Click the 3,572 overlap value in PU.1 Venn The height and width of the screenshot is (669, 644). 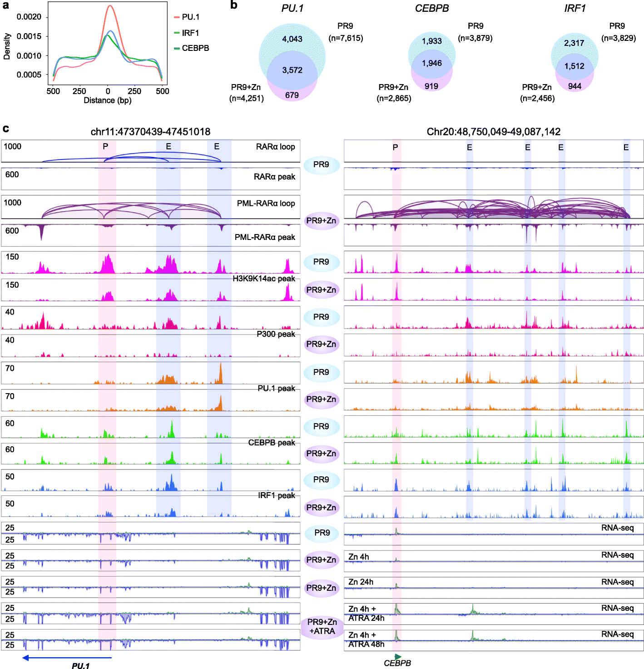pos(292,70)
